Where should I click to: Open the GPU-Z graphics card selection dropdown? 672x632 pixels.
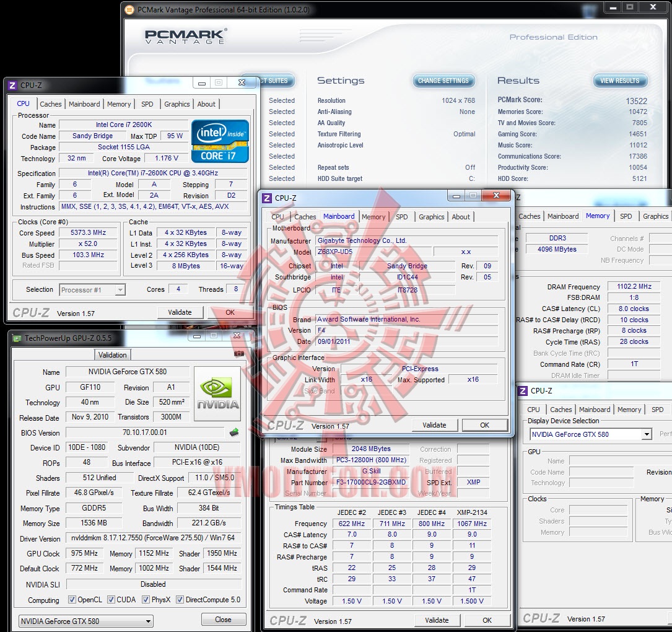click(86, 621)
